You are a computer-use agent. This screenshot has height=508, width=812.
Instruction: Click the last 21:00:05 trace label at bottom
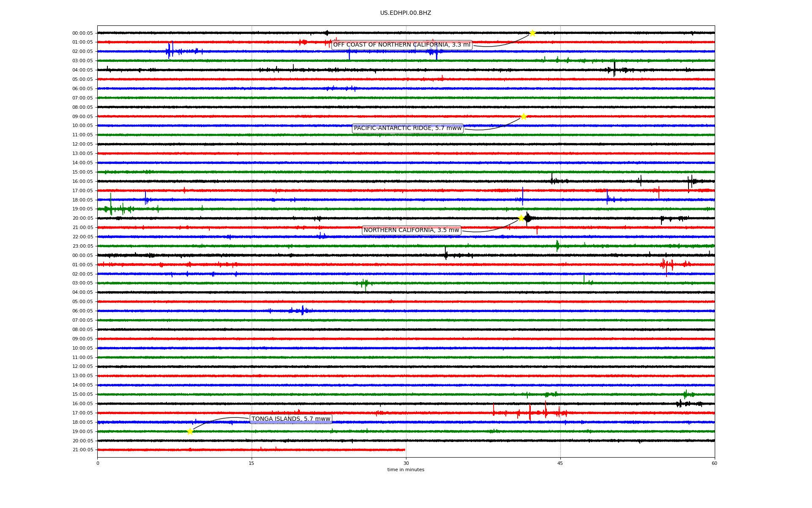point(82,450)
